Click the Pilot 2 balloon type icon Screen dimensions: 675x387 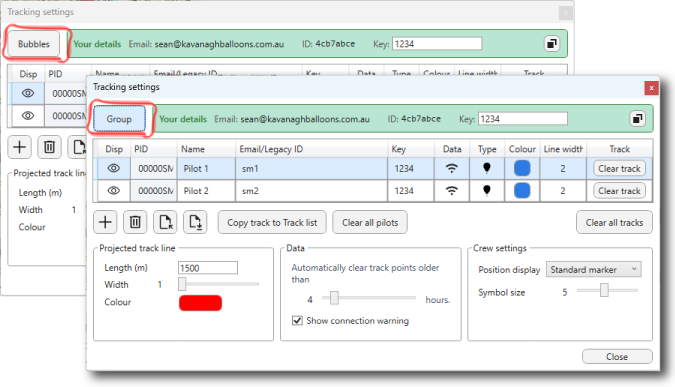pos(487,190)
